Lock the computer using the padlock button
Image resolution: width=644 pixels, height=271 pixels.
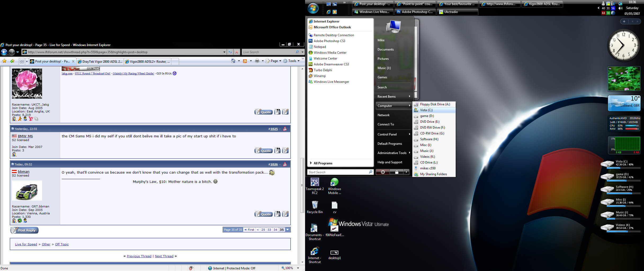click(396, 172)
